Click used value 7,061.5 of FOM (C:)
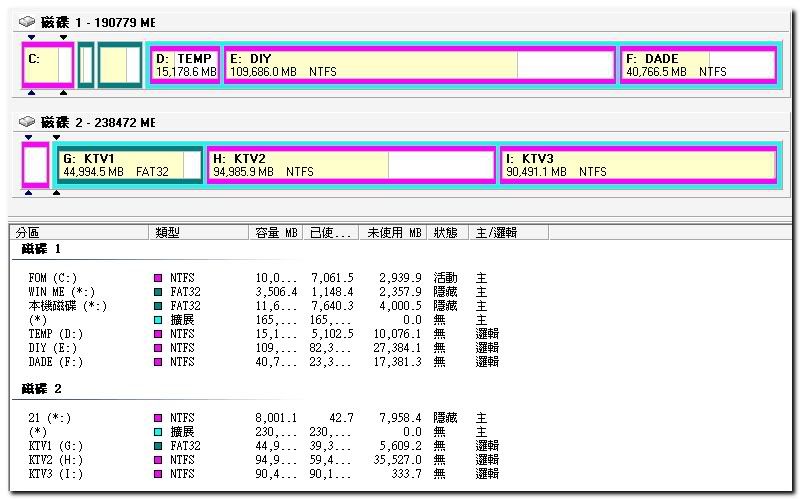The height and width of the screenshot is (499, 800). coord(333,278)
